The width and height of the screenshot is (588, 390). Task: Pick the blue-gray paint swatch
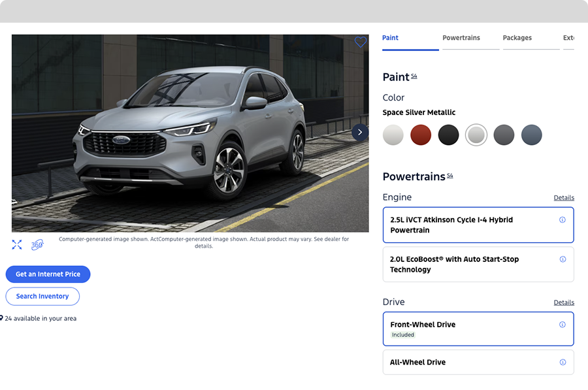coord(532,135)
